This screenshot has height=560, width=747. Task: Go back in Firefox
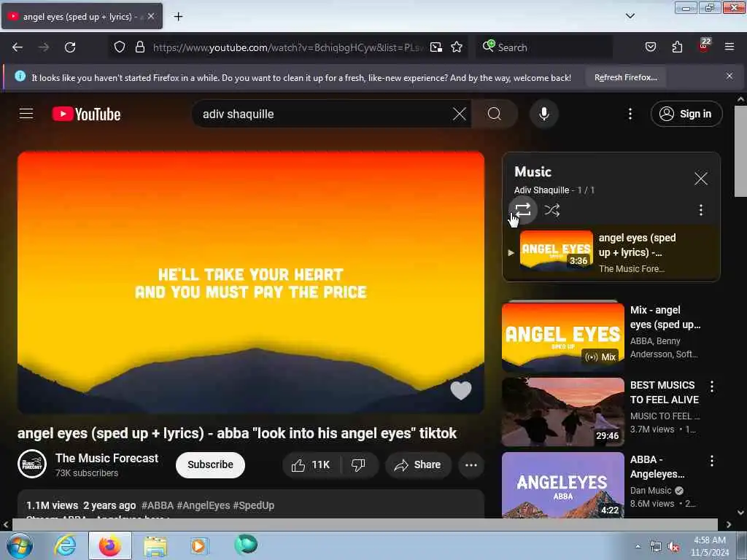click(x=18, y=47)
